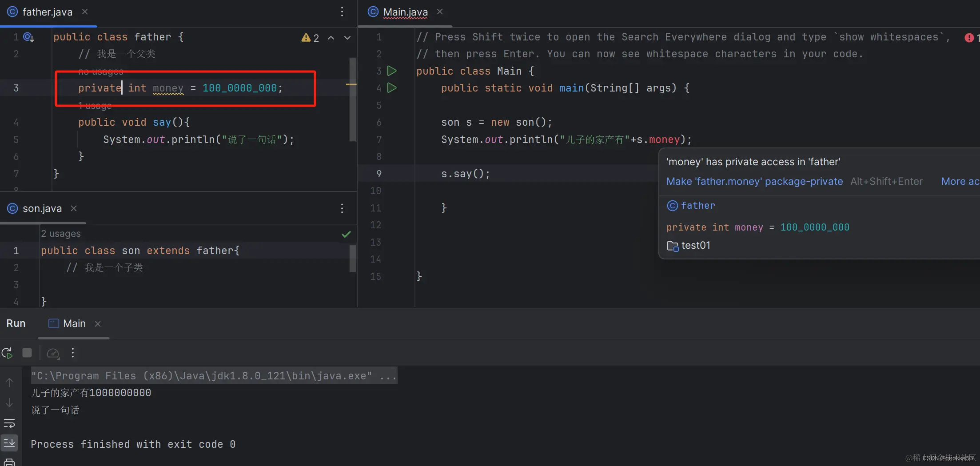Place the cursor on the s.say(); line
Viewport: 980px width, 466px height.
pos(465,174)
